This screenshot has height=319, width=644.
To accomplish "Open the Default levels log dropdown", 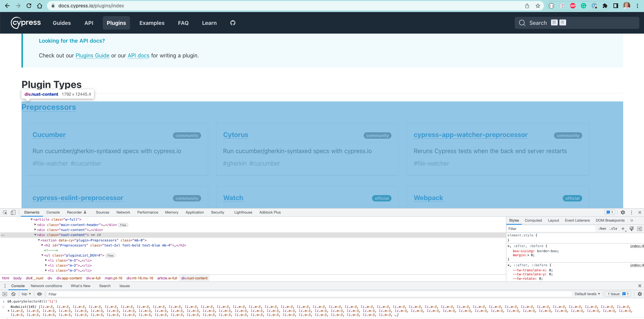I will pyautogui.click(x=587, y=294).
